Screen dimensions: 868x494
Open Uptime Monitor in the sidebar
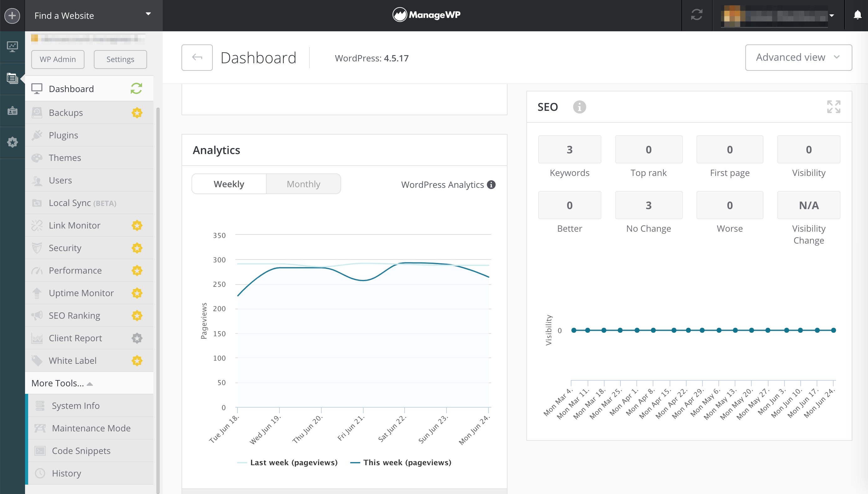pyautogui.click(x=89, y=293)
